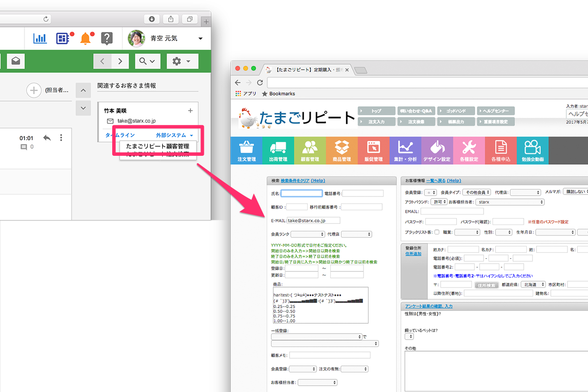The width and height of the screenshot is (588, 392).
Task: Open the タイムライン link
Action: pos(120,135)
